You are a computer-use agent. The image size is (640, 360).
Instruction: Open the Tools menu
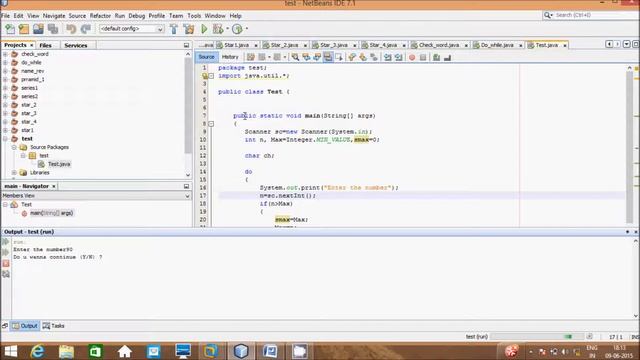194,16
